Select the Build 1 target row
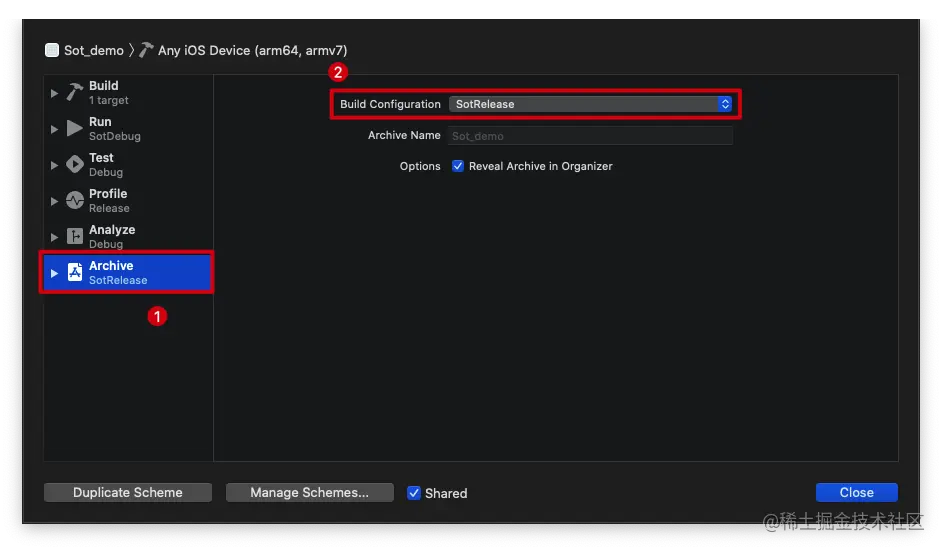Image resolution: width=942 pixels, height=550 pixels. coord(128,93)
